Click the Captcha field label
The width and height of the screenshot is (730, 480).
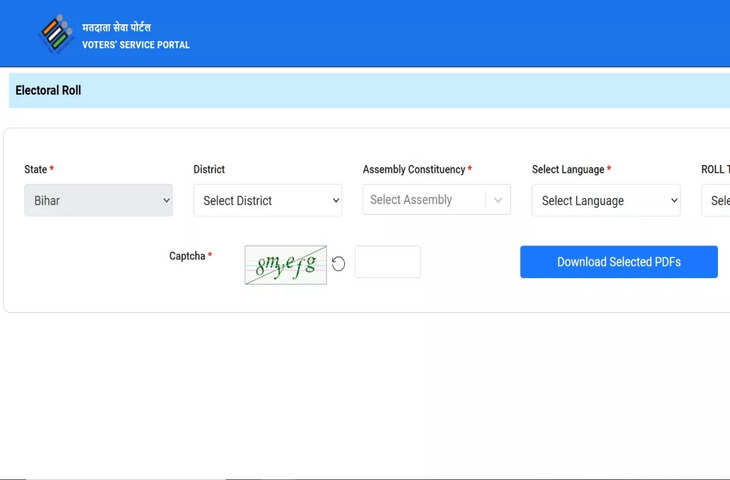point(188,256)
